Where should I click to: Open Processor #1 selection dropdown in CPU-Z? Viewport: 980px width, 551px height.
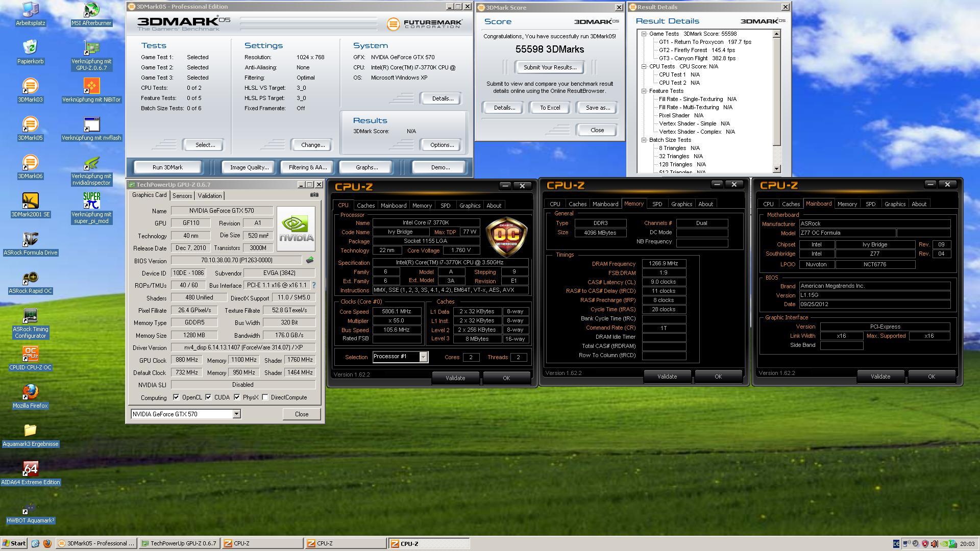click(423, 357)
